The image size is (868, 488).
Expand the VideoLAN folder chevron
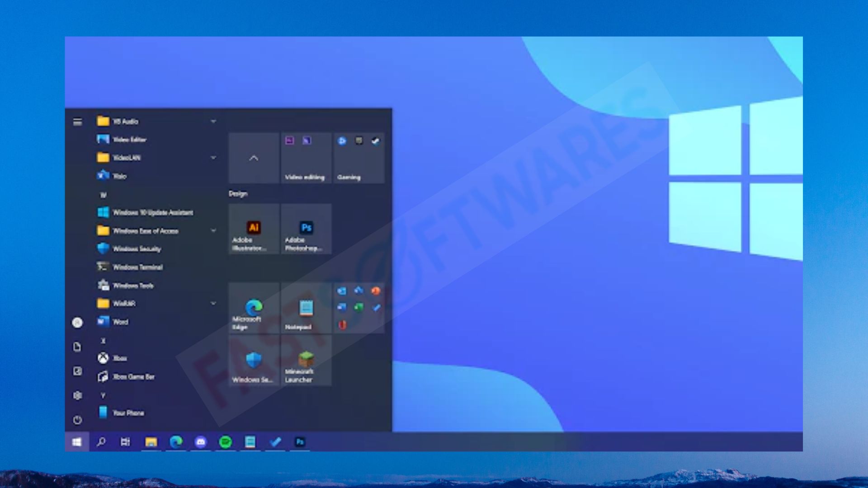point(213,158)
